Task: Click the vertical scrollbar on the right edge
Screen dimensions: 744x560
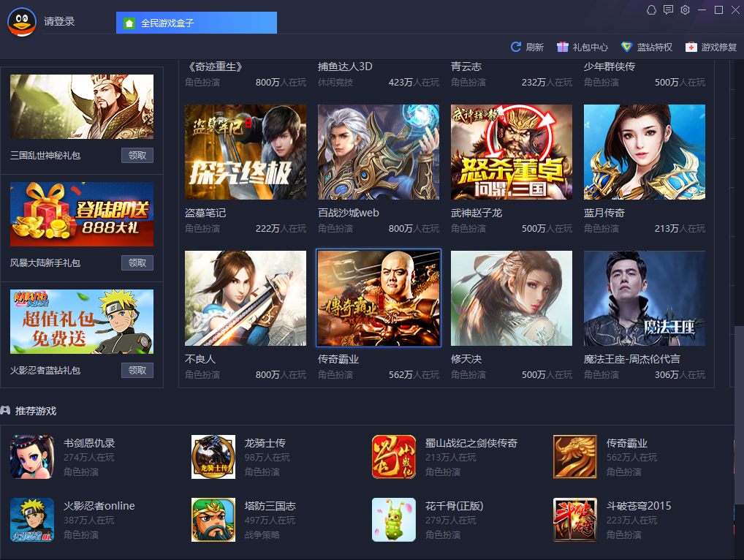Action: [x=739, y=415]
